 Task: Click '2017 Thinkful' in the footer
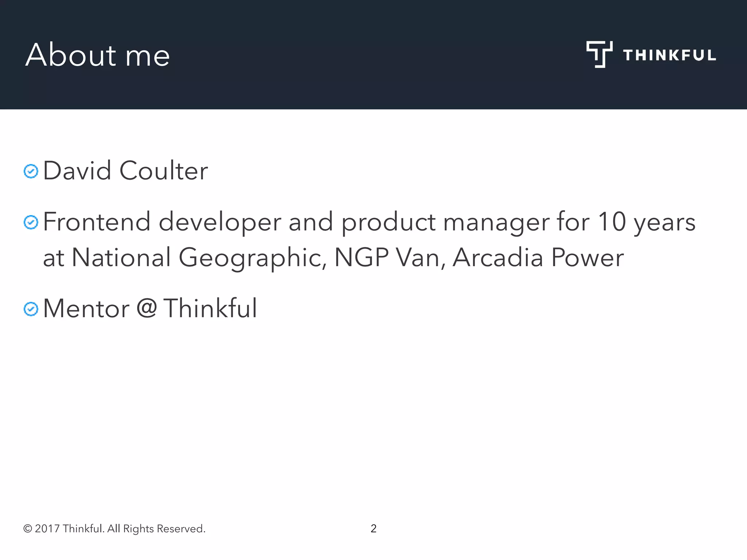coord(69,529)
